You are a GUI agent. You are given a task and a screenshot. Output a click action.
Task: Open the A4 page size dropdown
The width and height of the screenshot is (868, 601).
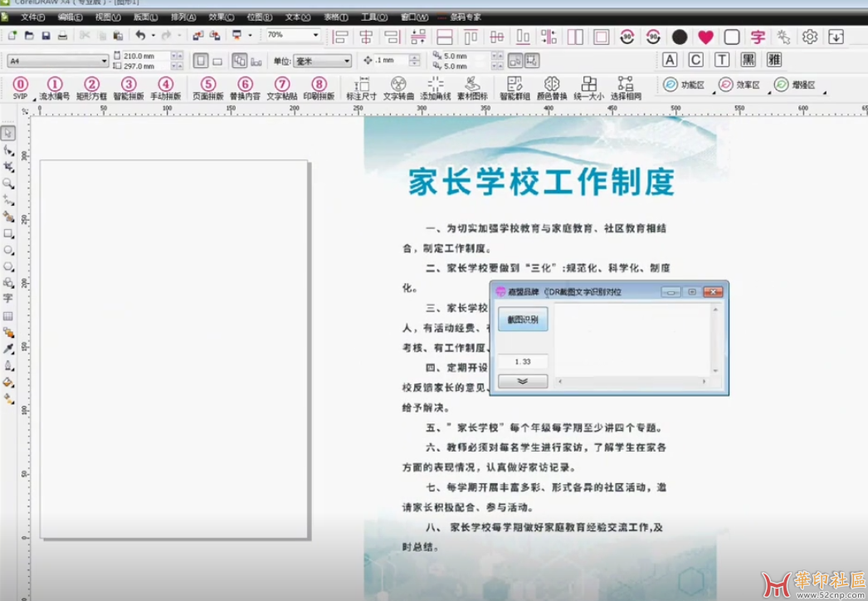pyautogui.click(x=104, y=61)
